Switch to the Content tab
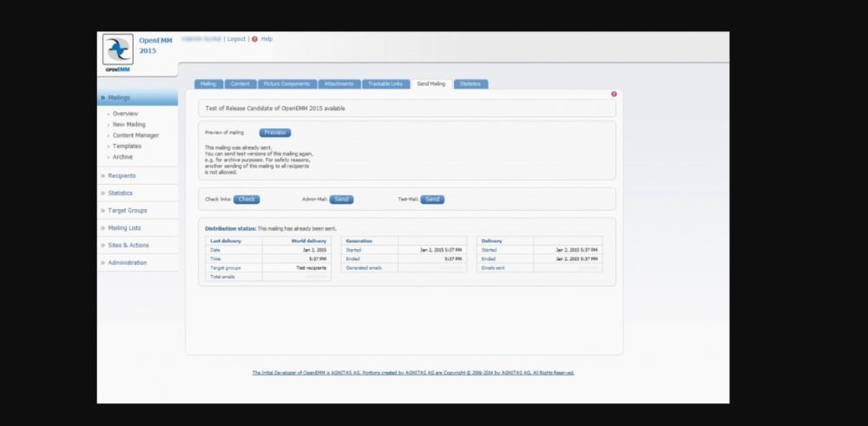Image resolution: width=868 pixels, height=426 pixels. pyautogui.click(x=240, y=84)
